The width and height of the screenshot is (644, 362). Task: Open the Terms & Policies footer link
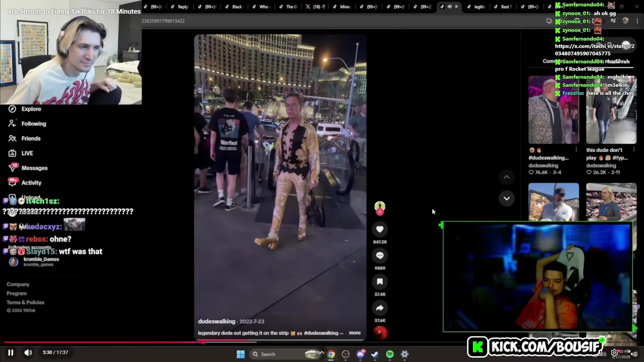[26, 303]
